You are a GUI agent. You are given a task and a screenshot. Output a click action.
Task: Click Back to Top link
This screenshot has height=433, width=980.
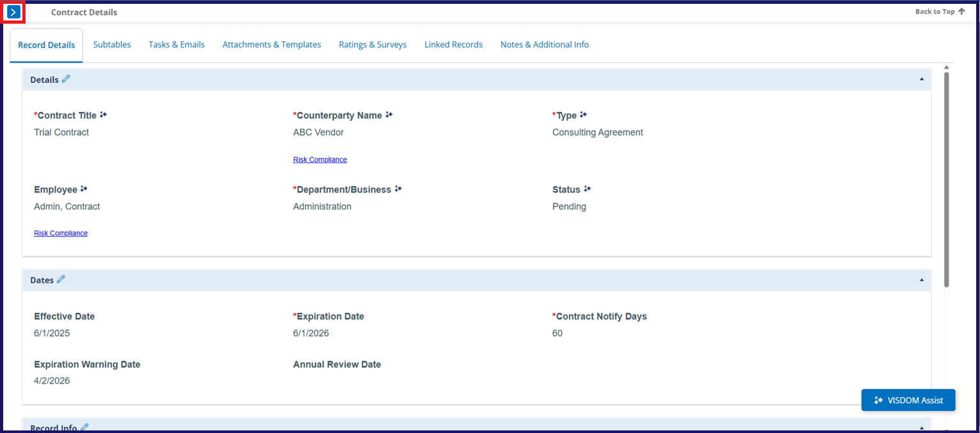(940, 12)
